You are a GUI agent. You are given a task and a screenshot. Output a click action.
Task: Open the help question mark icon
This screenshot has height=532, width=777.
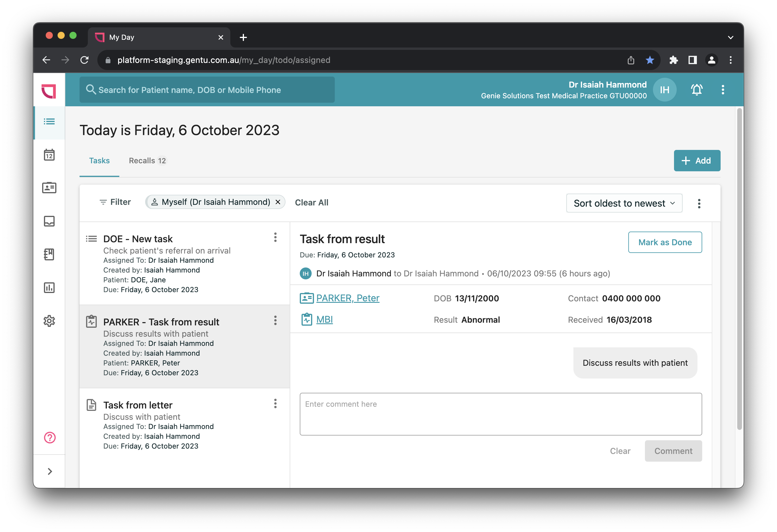pos(49,437)
